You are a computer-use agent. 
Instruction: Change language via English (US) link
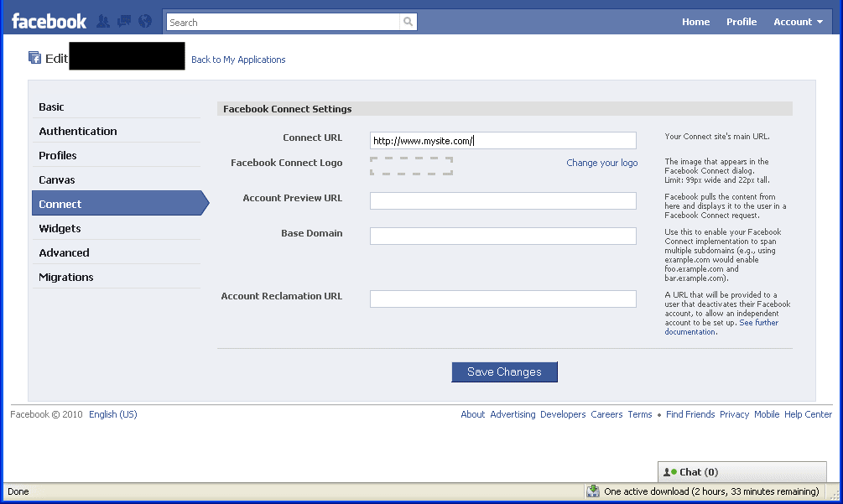click(x=113, y=414)
